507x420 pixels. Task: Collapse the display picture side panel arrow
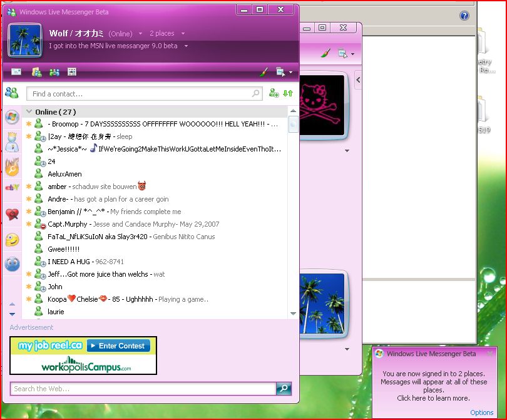pos(358,79)
